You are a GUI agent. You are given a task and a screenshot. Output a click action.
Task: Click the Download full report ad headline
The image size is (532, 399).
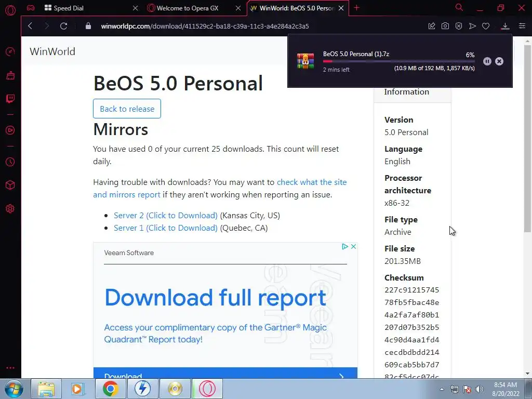[x=216, y=298]
